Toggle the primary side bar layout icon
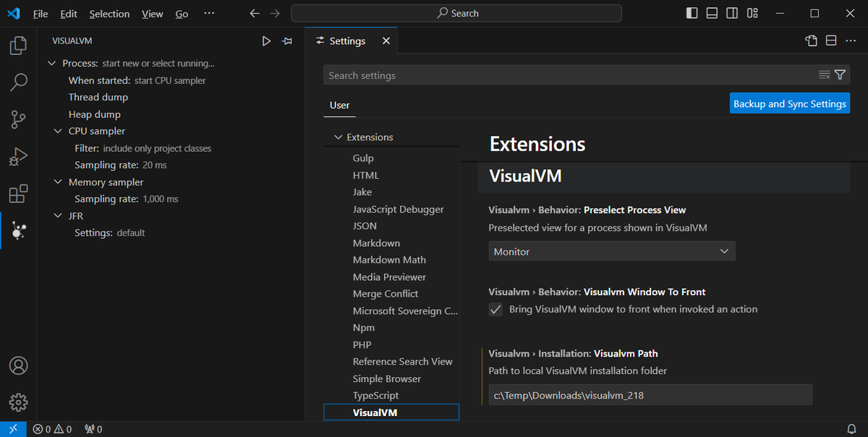 coord(692,13)
